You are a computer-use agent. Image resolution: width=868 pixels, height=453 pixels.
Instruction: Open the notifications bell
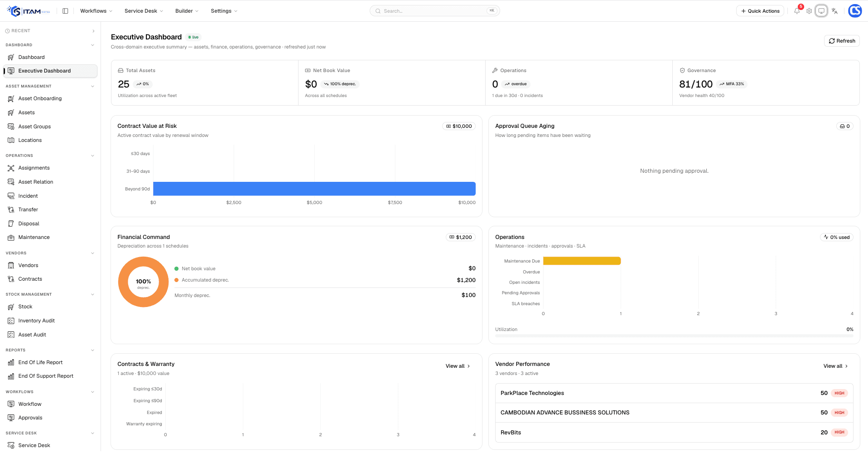point(797,11)
